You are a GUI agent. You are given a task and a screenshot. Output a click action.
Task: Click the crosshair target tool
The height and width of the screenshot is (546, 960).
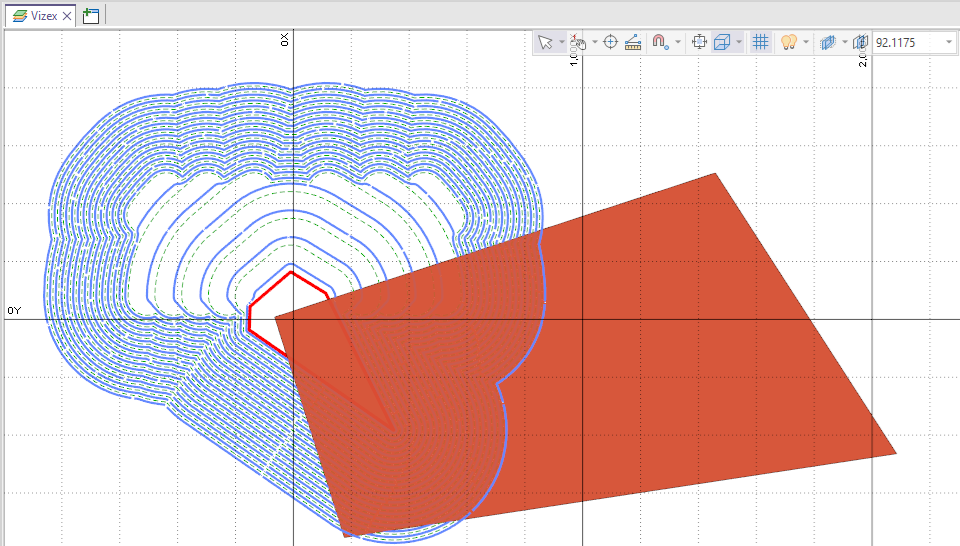(611, 42)
